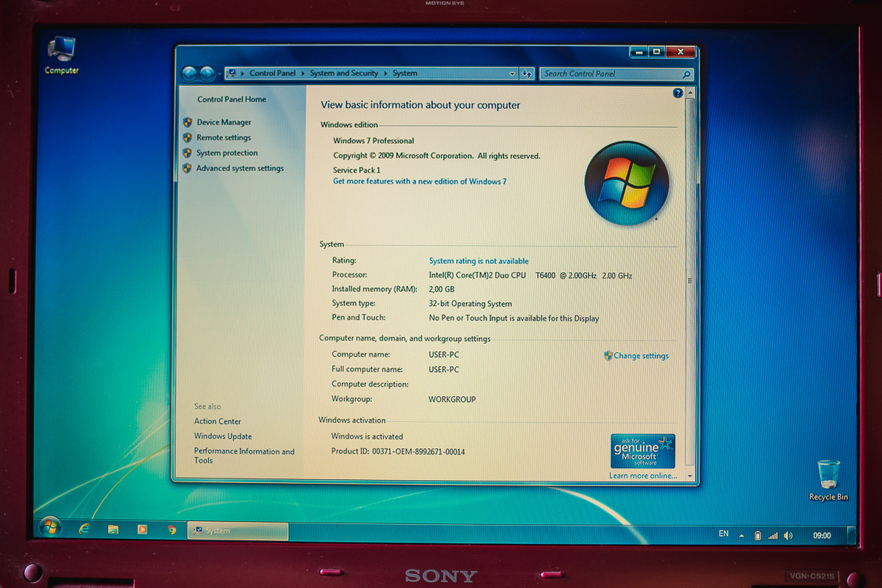This screenshot has height=588, width=882.
Task: Click the search magnifier icon
Action: coord(686,74)
